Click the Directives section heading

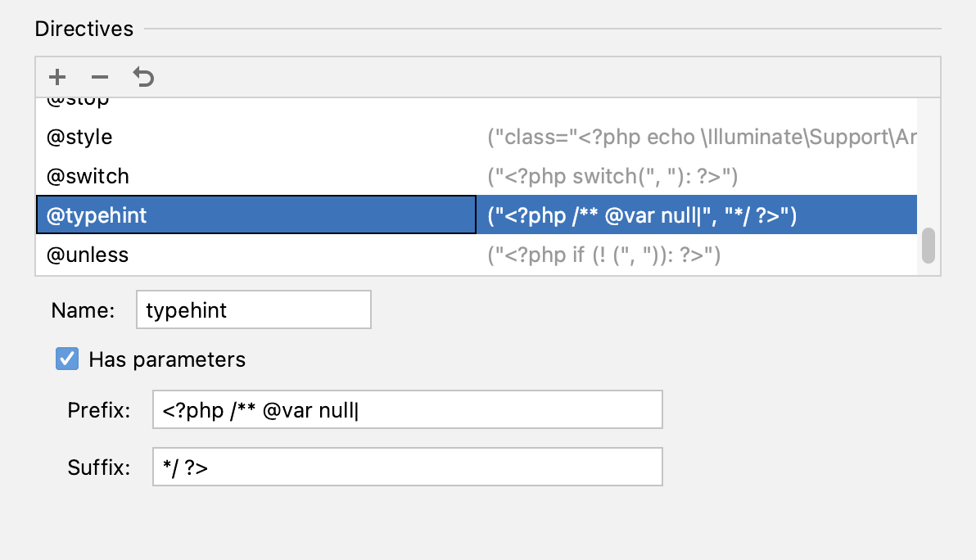click(x=84, y=29)
